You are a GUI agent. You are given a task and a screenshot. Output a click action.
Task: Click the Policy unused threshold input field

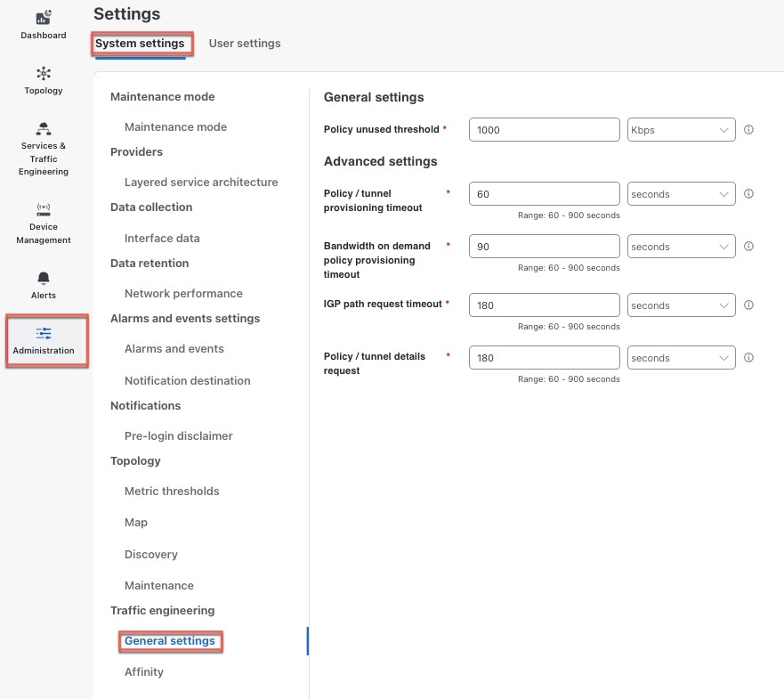tap(544, 130)
